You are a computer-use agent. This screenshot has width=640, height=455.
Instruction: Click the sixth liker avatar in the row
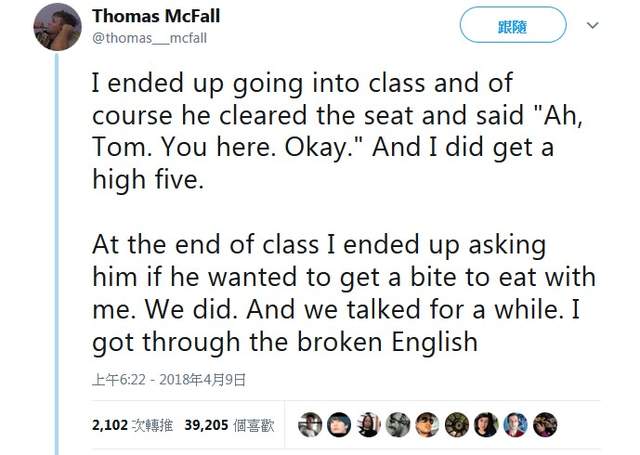click(x=457, y=424)
